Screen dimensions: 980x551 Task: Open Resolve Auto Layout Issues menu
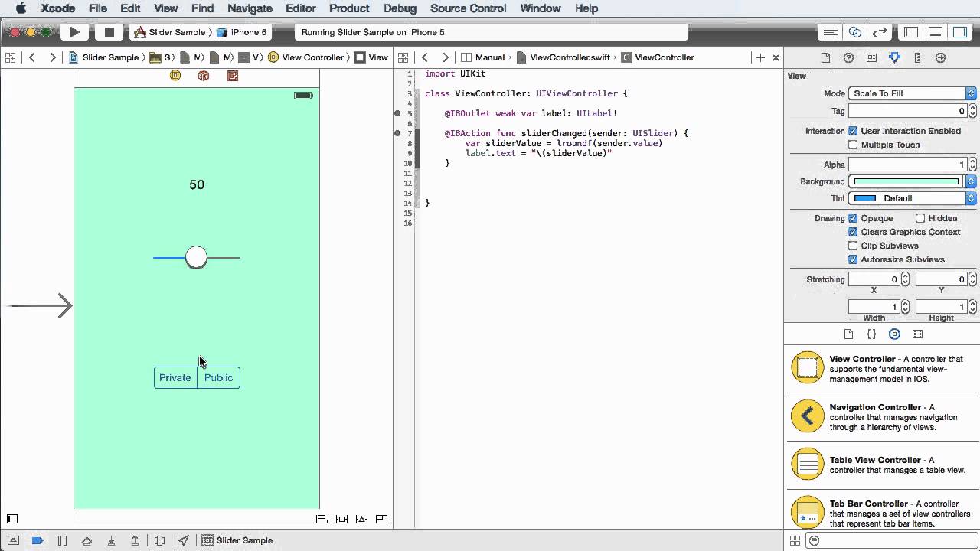(362, 519)
